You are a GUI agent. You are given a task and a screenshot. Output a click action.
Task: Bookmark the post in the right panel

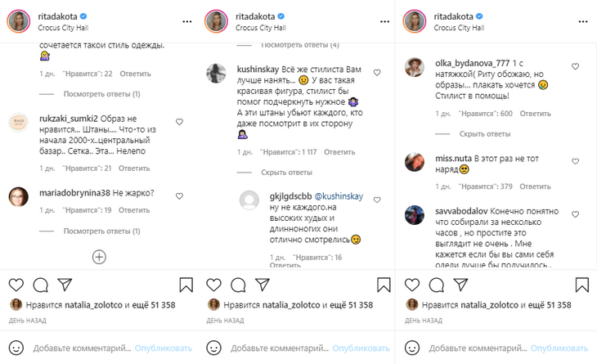point(581,285)
